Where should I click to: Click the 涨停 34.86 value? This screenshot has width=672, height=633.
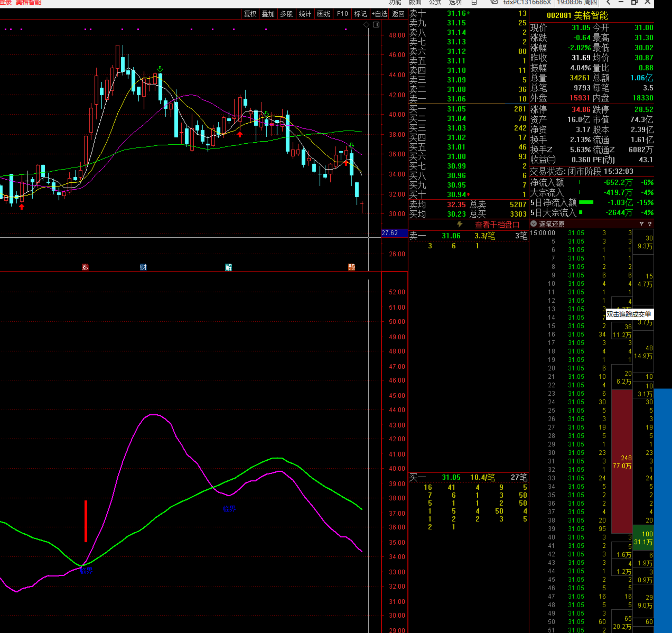click(x=581, y=110)
